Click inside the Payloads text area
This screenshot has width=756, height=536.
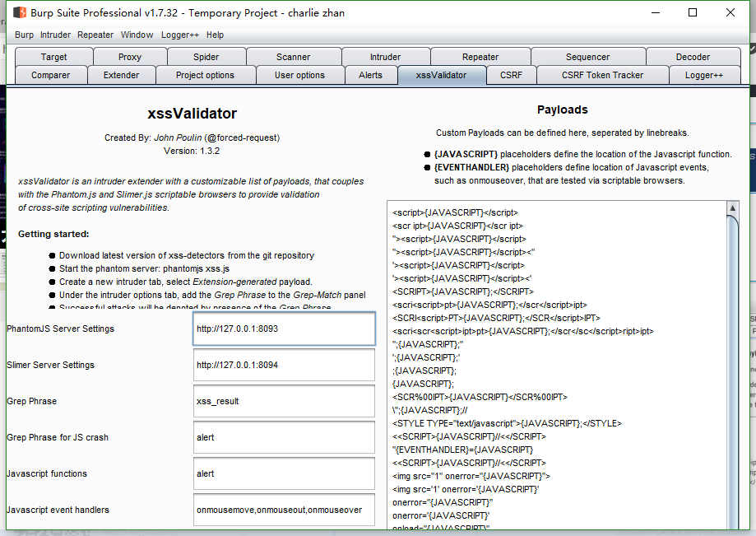click(x=557, y=366)
